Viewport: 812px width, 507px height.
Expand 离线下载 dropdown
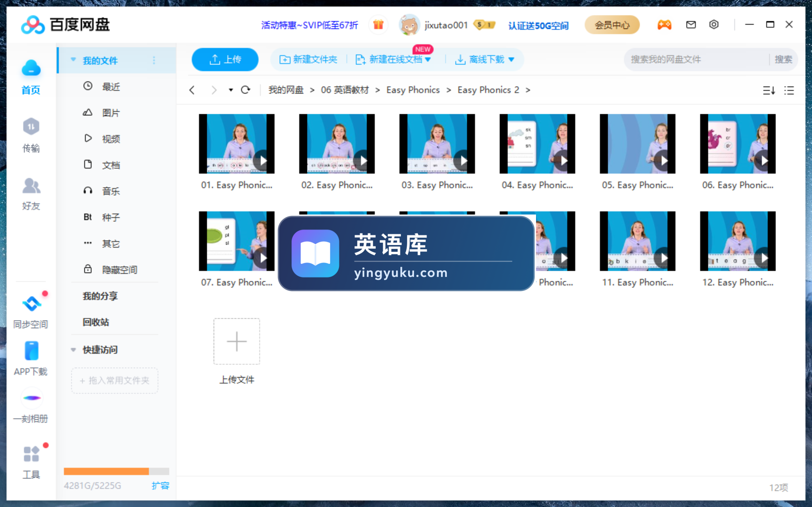click(511, 60)
